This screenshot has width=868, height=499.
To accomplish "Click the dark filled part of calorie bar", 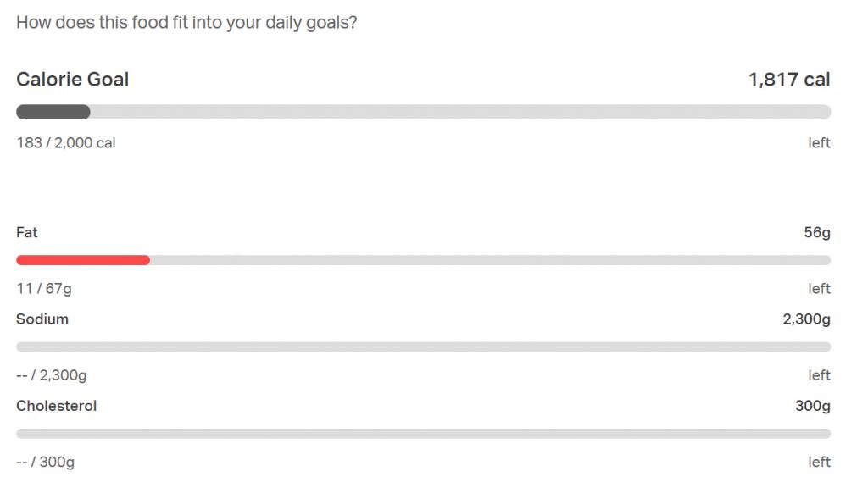I will 53,112.
